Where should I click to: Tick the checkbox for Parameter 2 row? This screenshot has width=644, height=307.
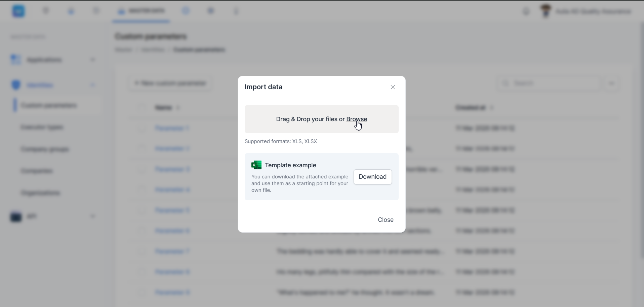click(142, 149)
